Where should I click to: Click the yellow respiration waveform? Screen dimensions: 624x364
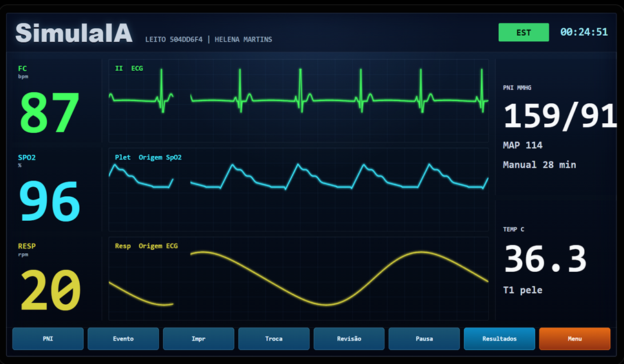[299, 279]
